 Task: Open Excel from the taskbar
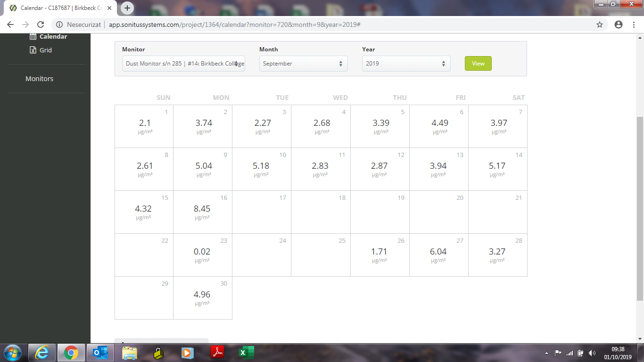tap(246, 353)
